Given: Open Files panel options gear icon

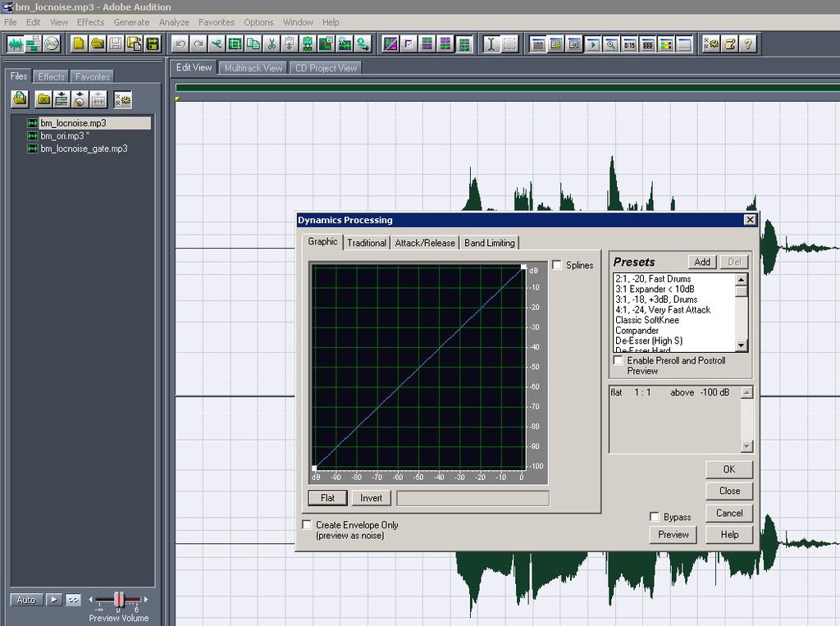Looking at the screenshot, I should click(x=123, y=99).
